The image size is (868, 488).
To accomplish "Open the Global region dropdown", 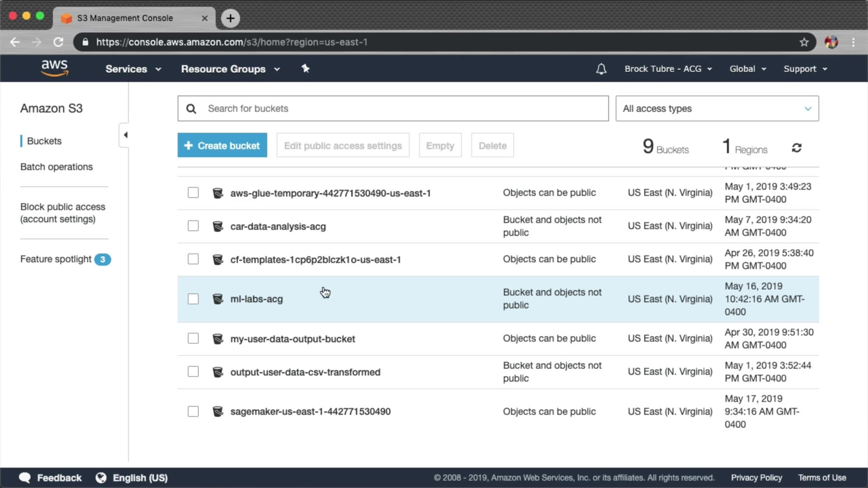I will click(x=747, y=69).
